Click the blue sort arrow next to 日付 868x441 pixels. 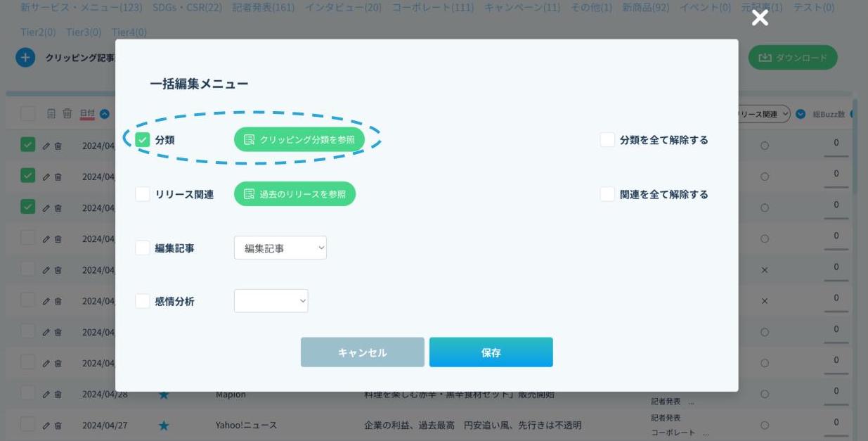105,114
